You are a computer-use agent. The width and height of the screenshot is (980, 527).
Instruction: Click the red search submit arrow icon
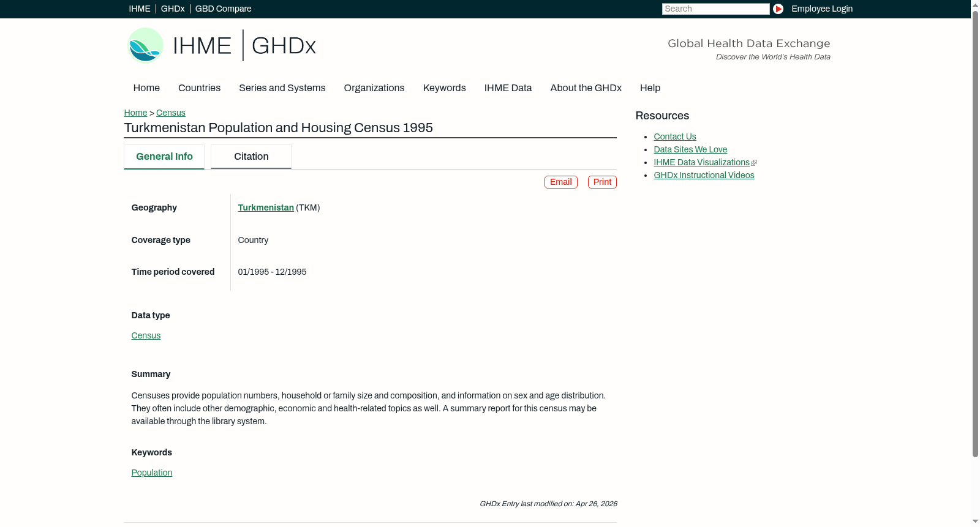(x=778, y=9)
